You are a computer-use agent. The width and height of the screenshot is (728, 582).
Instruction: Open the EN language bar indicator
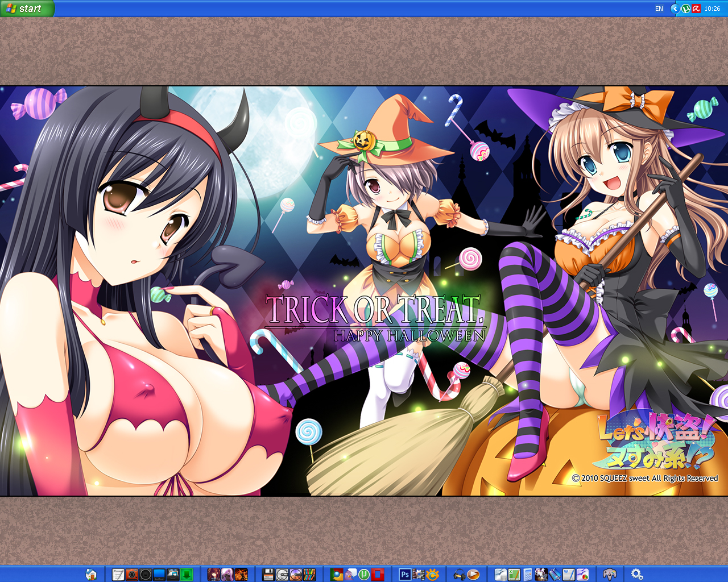(x=659, y=9)
